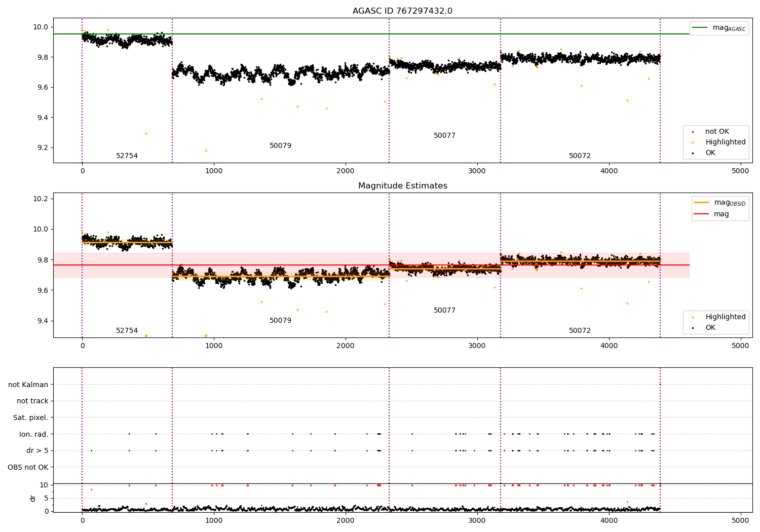Click 'Highlighted' legend entry in top panel

pos(720,142)
